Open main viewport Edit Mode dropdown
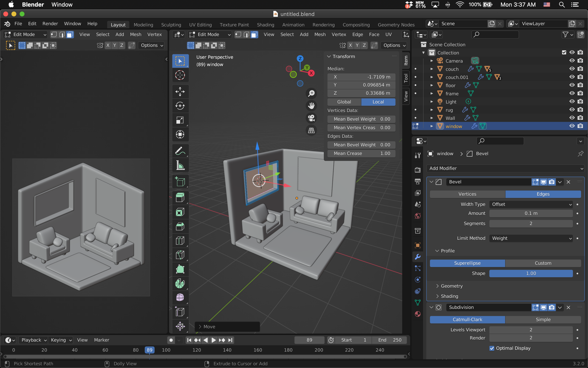 (x=210, y=35)
